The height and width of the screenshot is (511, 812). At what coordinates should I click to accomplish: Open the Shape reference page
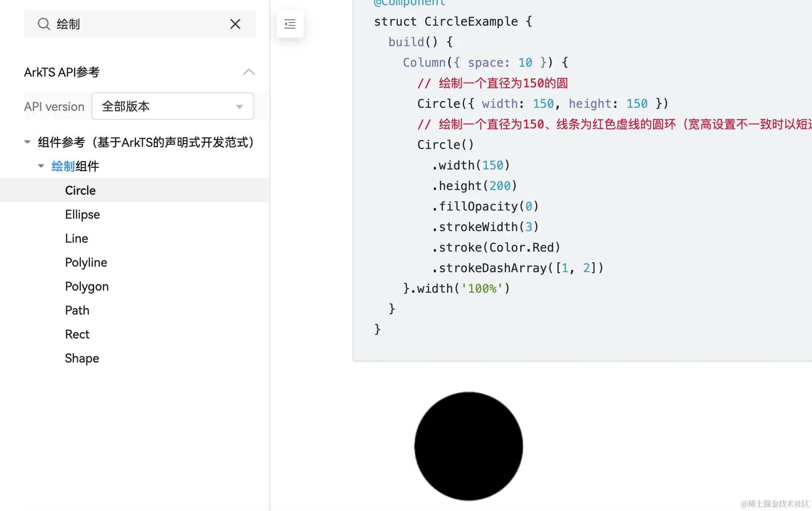pos(82,358)
